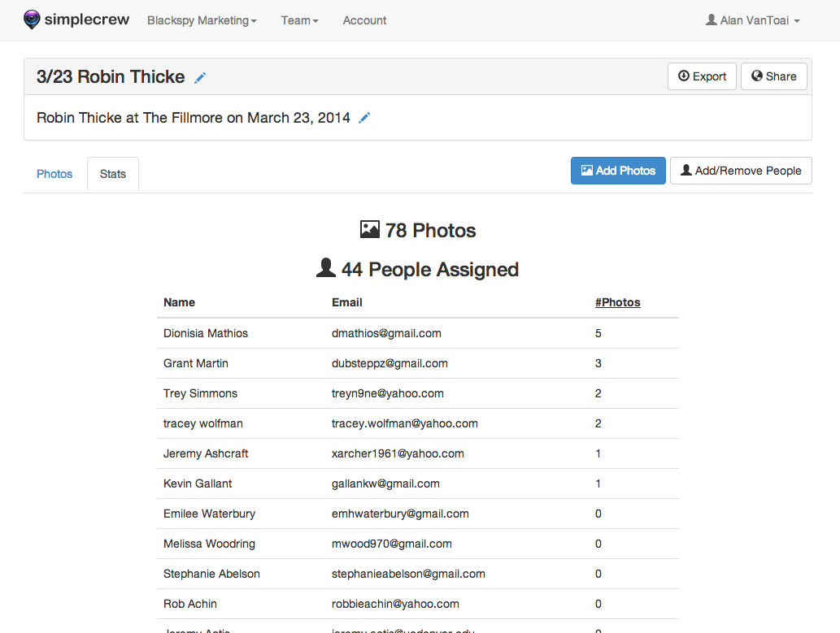
Task: Click photo count 0 in Stephanie Abelson row
Action: pyautogui.click(x=598, y=573)
